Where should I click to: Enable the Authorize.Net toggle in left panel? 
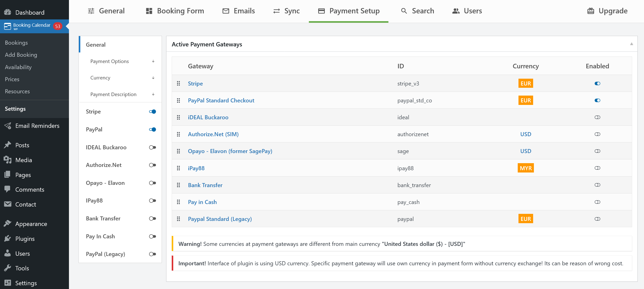(x=153, y=165)
